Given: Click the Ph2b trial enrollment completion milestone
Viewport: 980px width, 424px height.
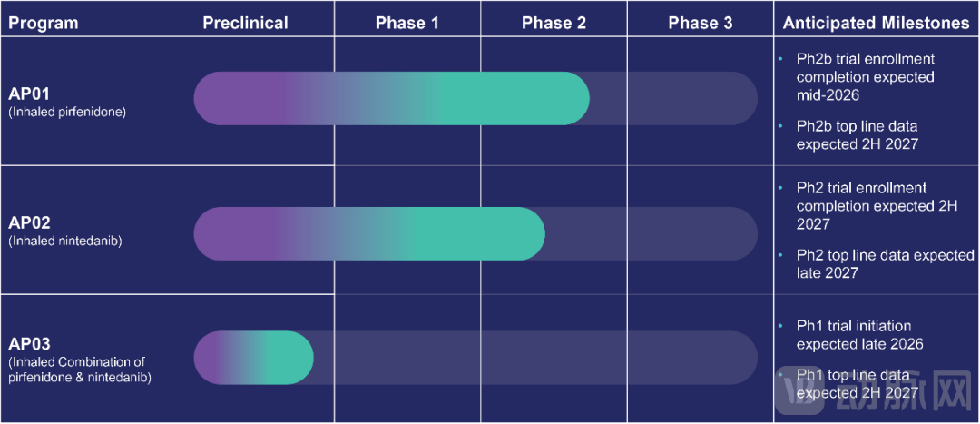Looking at the screenshot, I should (x=865, y=77).
